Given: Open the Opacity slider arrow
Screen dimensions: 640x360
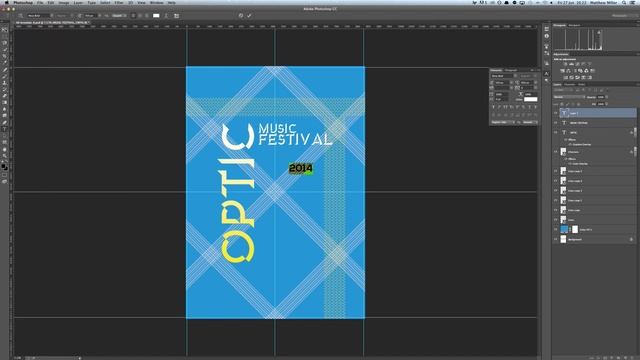Looking at the screenshot, I should coord(607,97).
